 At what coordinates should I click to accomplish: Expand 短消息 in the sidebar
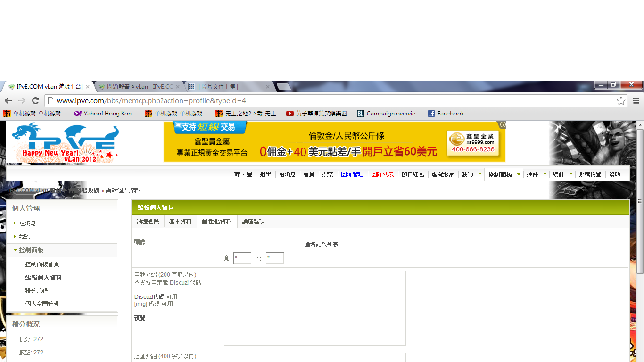27,223
